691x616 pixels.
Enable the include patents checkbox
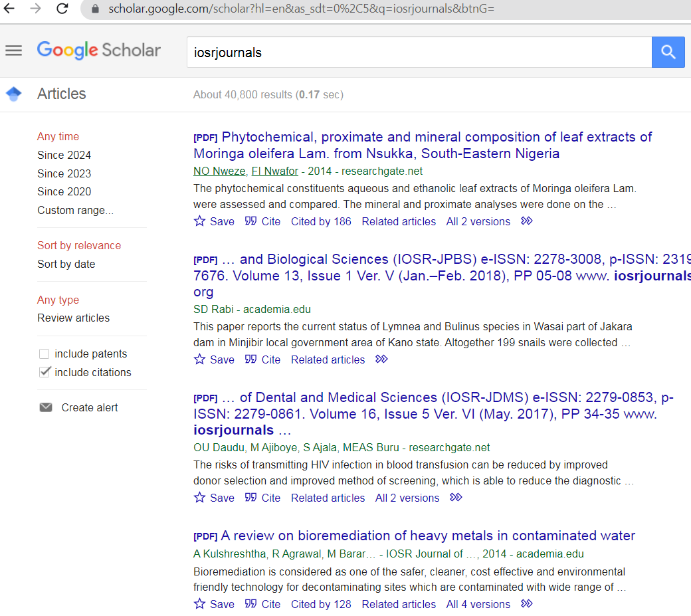(x=44, y=354)
